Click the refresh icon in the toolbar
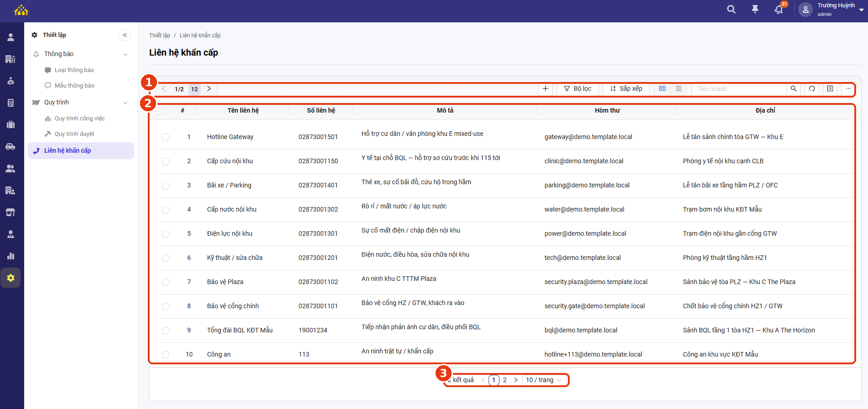 pyautogui.click(x=812, y=89)
